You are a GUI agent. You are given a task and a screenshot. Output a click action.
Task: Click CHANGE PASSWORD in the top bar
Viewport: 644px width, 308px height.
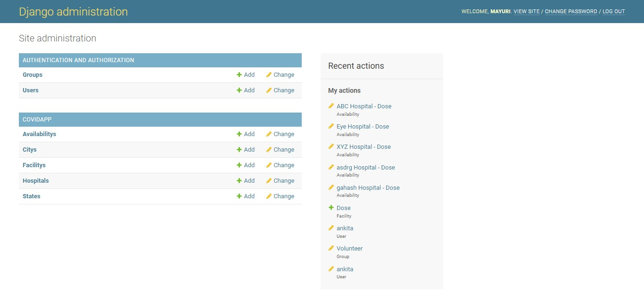point(571,11)
